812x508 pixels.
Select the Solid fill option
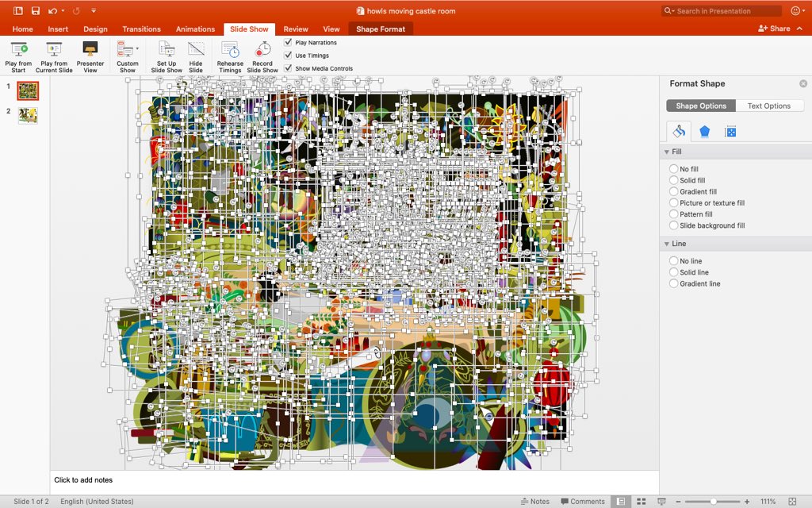pos(673,180)
